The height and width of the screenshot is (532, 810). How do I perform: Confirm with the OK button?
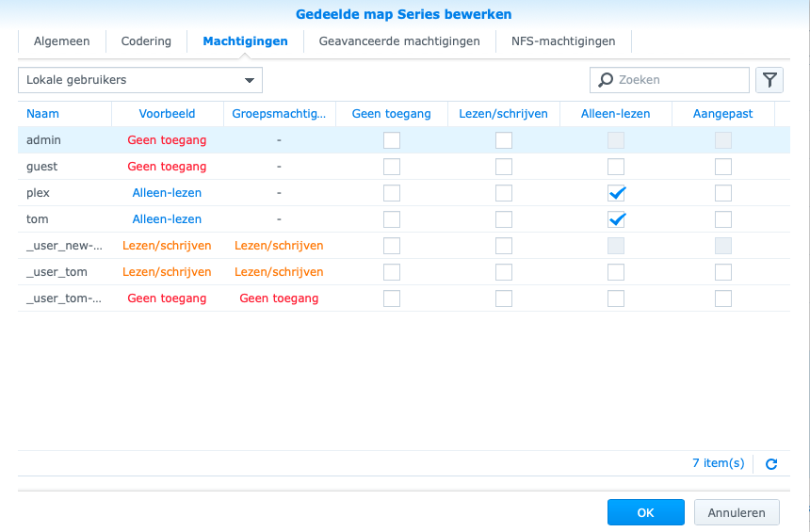(646, 512)
